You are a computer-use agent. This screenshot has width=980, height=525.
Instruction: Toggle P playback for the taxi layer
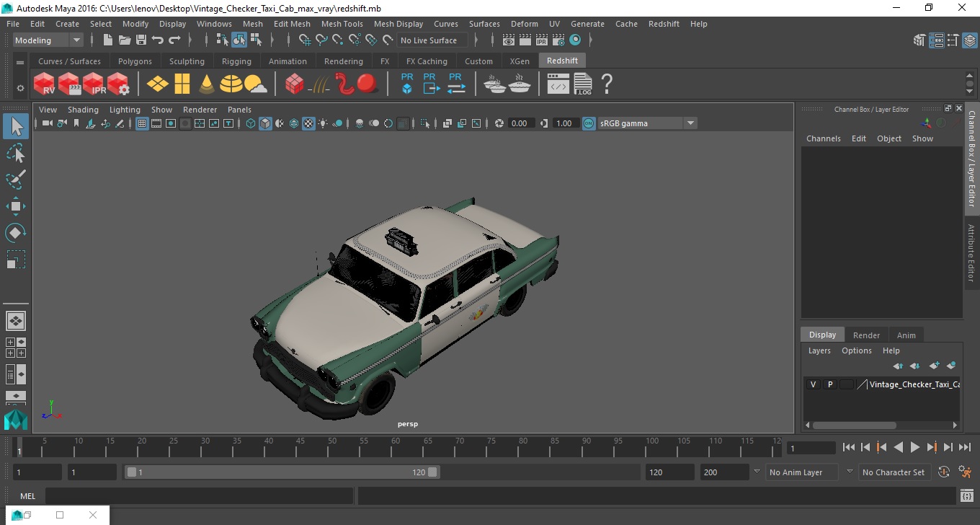(830, 384)
